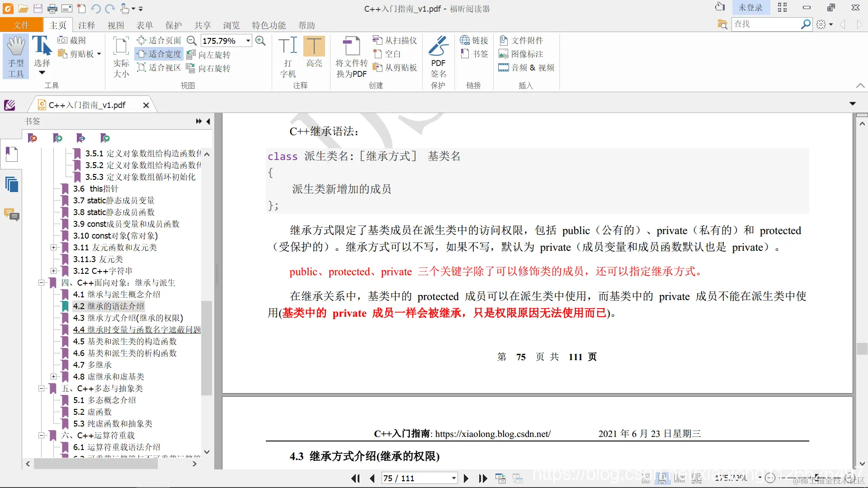
Task: Jump to the first page button
Action: [355, 478]
